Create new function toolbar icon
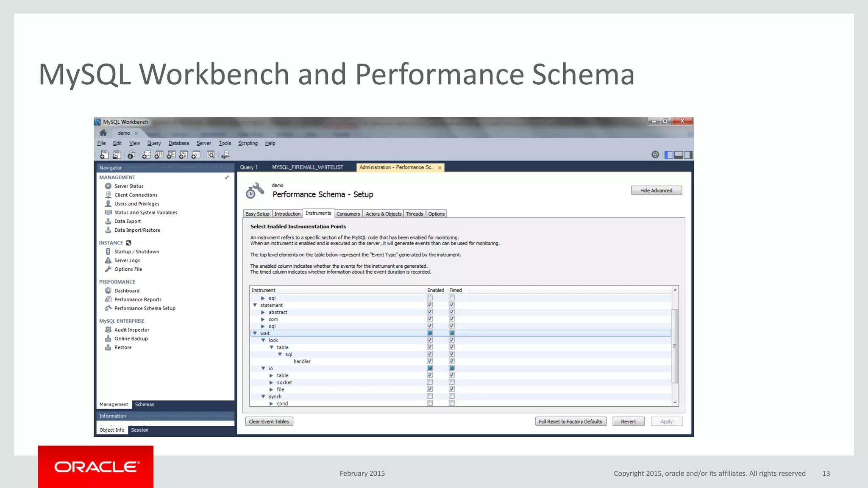The image size is (868, 488). 195,155
